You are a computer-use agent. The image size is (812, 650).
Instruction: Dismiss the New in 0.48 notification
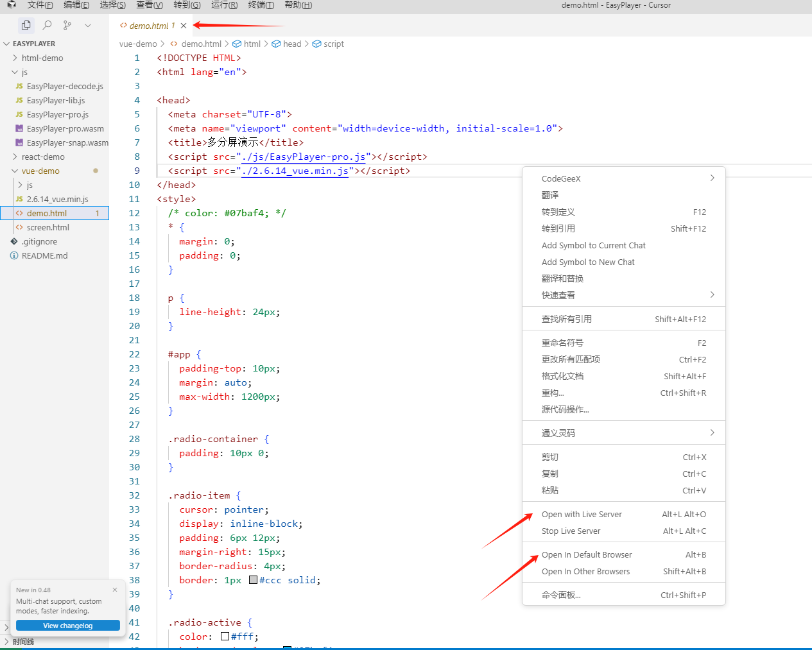pyautogui.click(x=115, y=590)
